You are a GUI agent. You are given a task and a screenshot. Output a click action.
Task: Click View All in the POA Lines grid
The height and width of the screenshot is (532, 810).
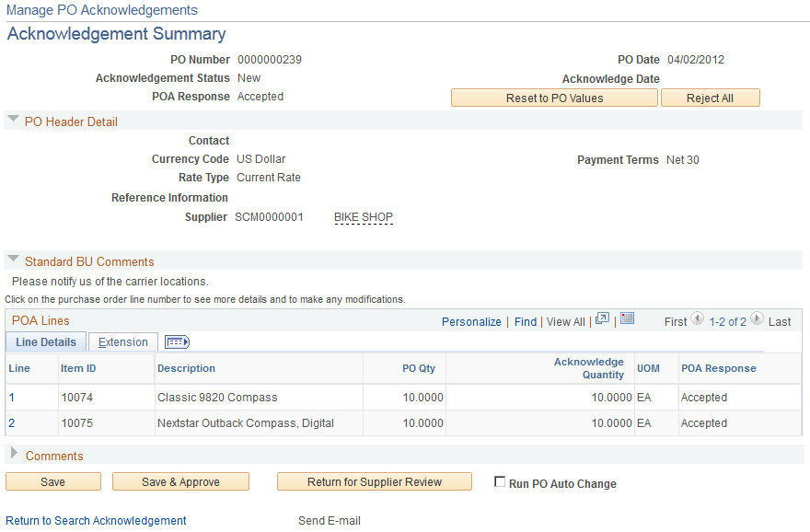(x=565, y=321)
